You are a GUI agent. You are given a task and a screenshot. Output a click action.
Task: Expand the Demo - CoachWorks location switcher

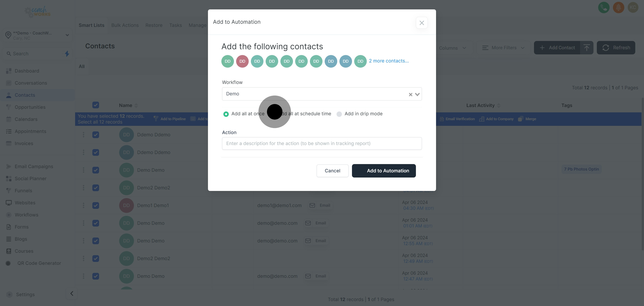click(x=38, y=35)
